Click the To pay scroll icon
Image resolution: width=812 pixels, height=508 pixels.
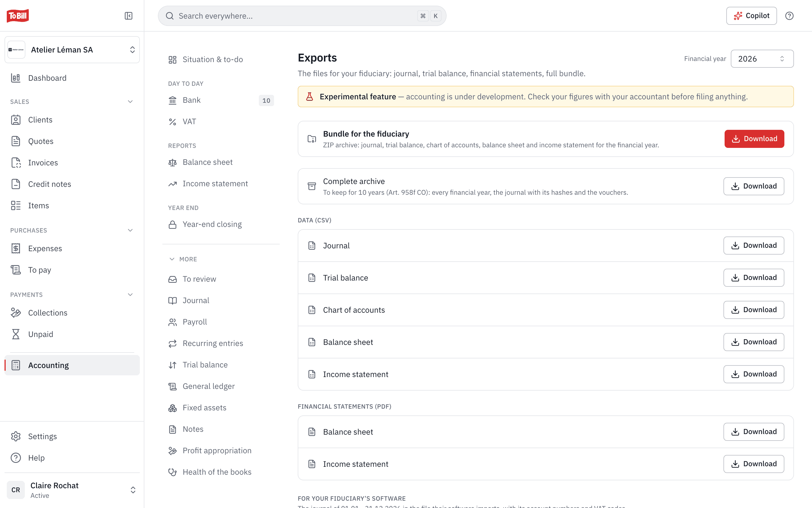(x=16, y=270)
